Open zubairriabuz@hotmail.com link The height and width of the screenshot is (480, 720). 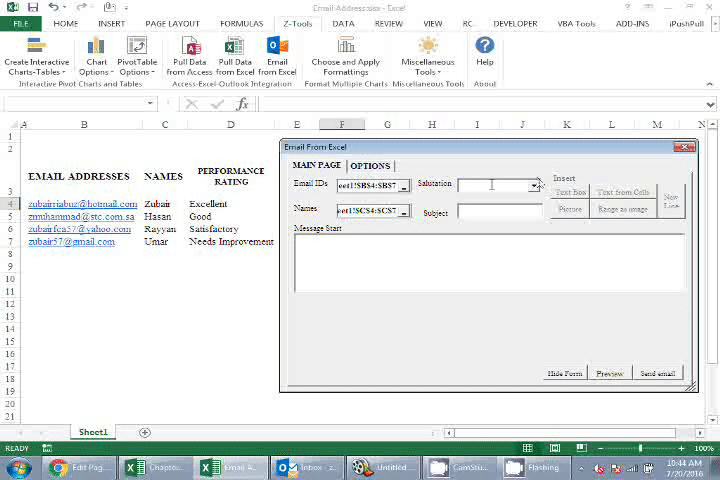tap(83, 204)
